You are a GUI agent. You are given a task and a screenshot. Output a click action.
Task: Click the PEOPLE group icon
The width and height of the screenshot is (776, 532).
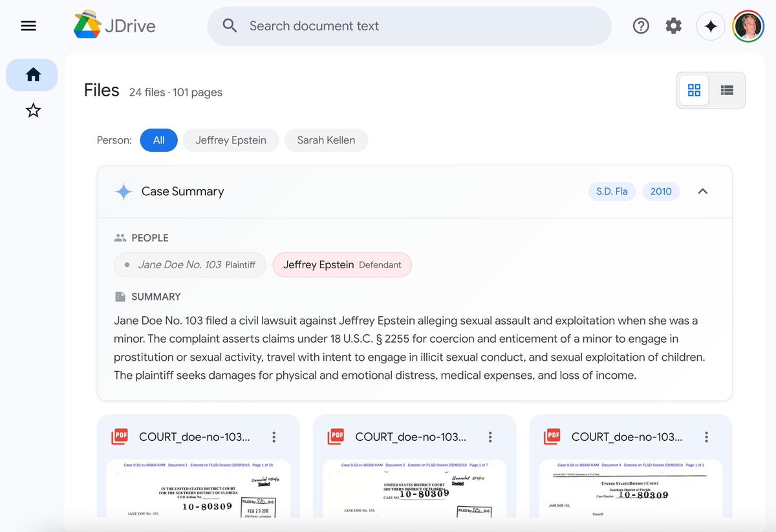[120, 238]
